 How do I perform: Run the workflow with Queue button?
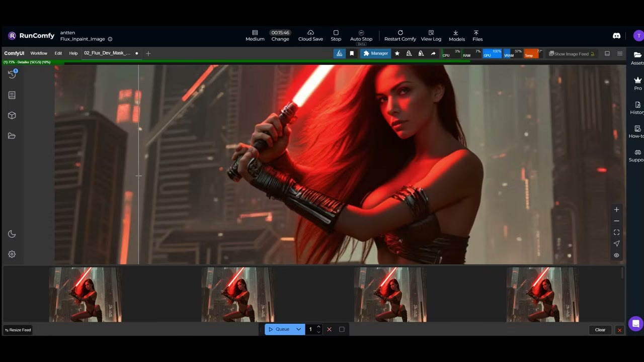coord(279,329)
